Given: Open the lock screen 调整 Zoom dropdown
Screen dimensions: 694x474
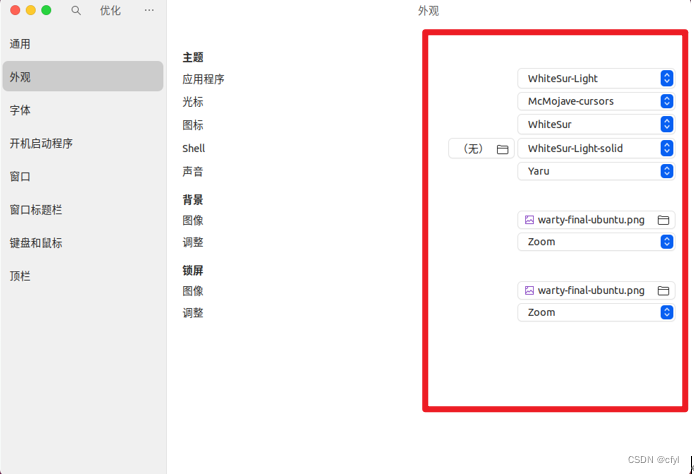Looking at the screenshot, I should (596, 313).
